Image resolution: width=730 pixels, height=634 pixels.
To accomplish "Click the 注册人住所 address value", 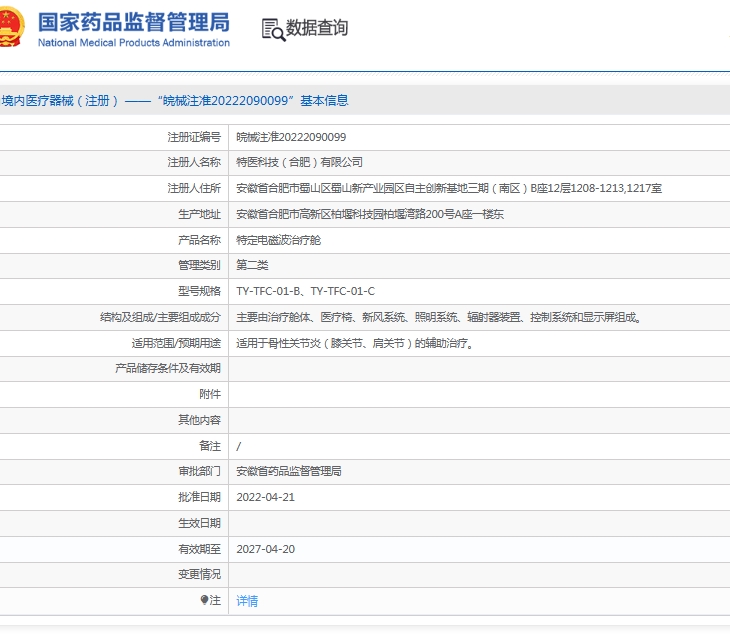I will [448, 188].
